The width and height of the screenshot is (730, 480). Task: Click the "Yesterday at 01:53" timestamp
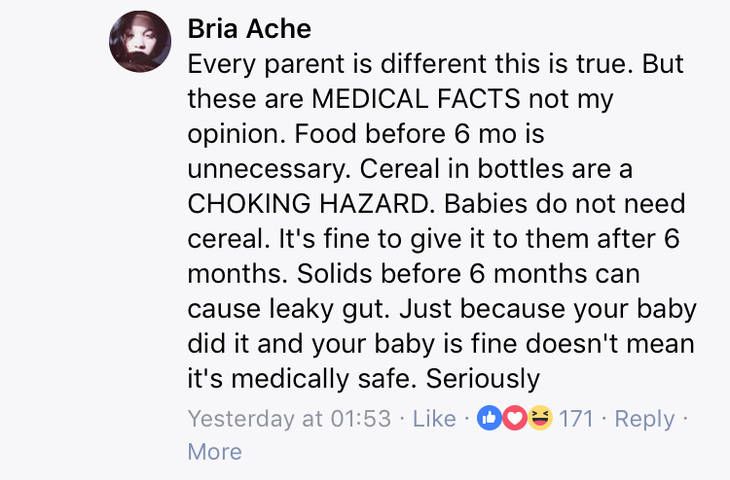pos(289,418)
